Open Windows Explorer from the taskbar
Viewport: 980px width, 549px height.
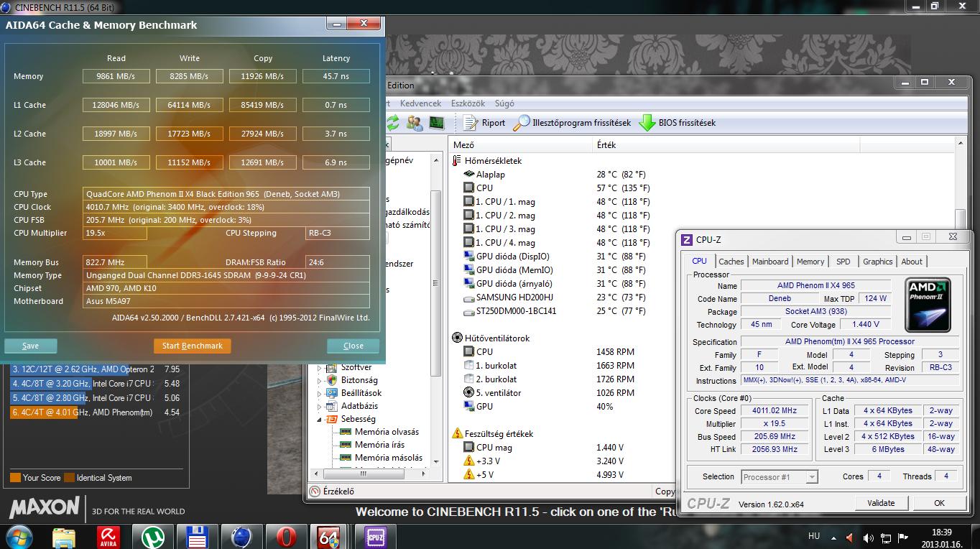pyautogui.click(x=63, y=537)
